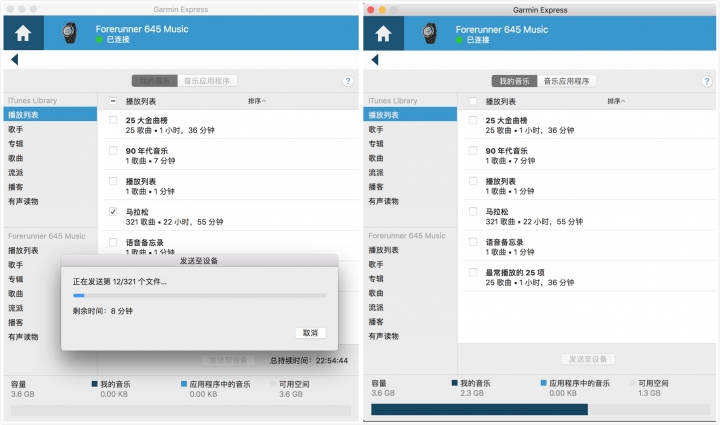Switch to 音乐应用程序 tab in left window
The height and width of the screenshot is (425, 720).
coord(207,81)
